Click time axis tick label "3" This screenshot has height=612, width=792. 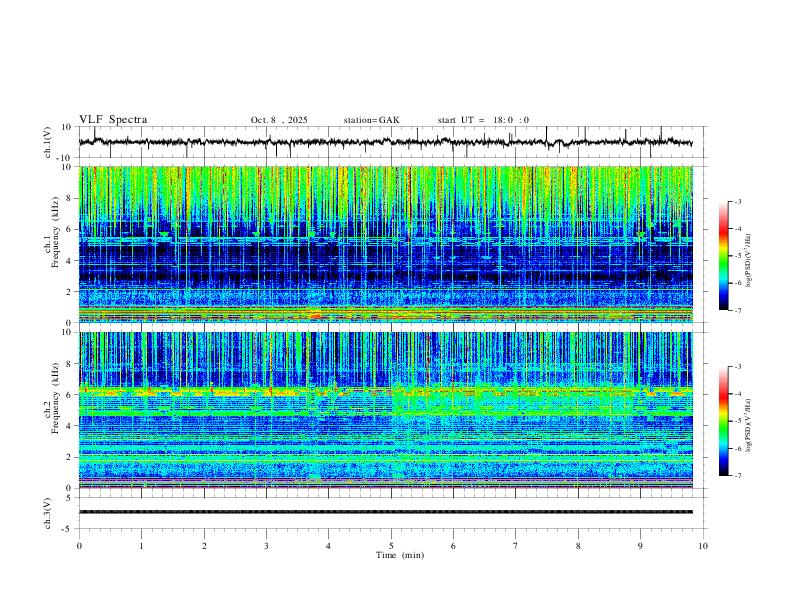(266, 546)
